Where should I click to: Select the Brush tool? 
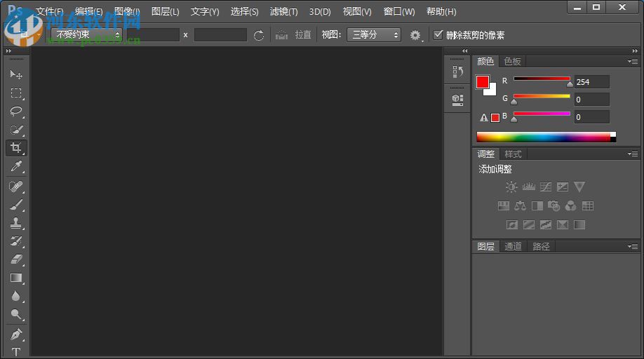point(16,205)
